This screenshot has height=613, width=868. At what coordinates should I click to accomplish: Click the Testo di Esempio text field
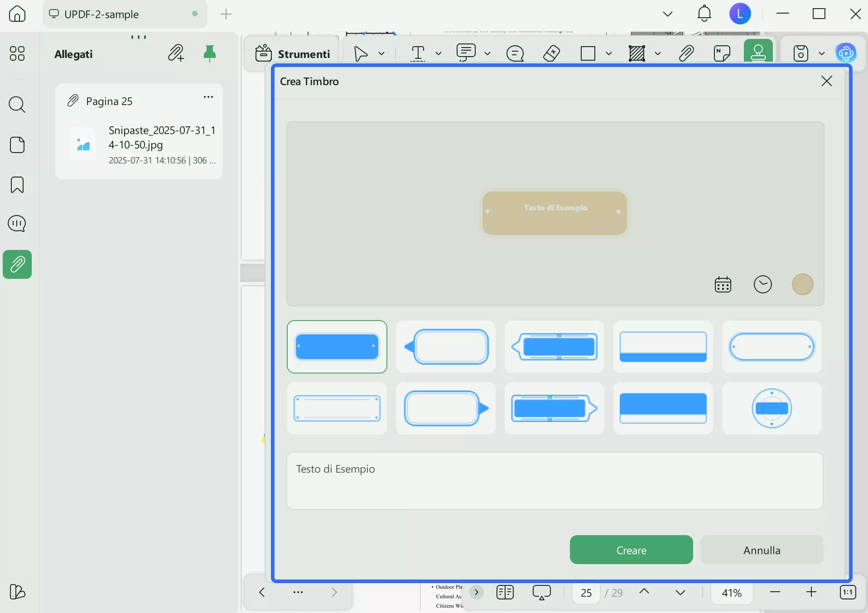555,481
